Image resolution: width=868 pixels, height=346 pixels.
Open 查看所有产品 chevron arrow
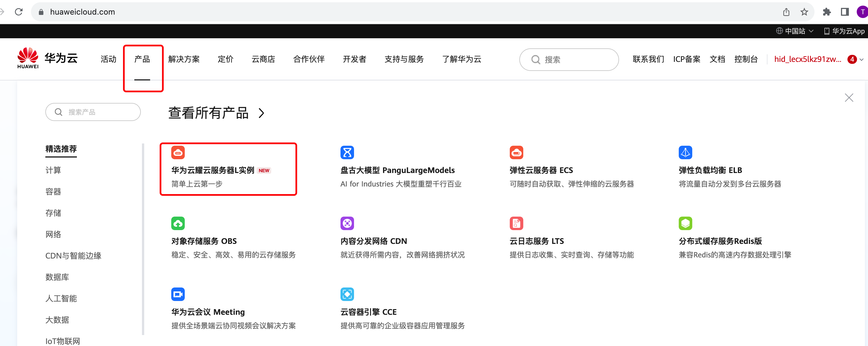pyautogui.click(x=261, y=113)
